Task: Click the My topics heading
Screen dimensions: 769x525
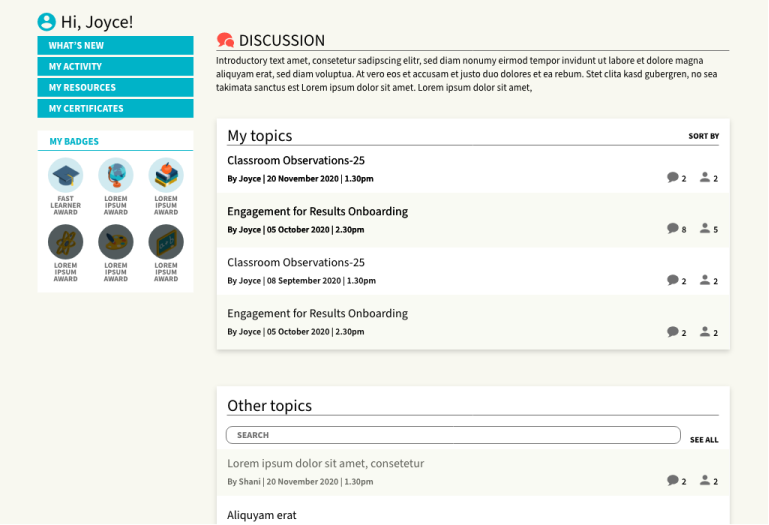Action: [259, 136]
